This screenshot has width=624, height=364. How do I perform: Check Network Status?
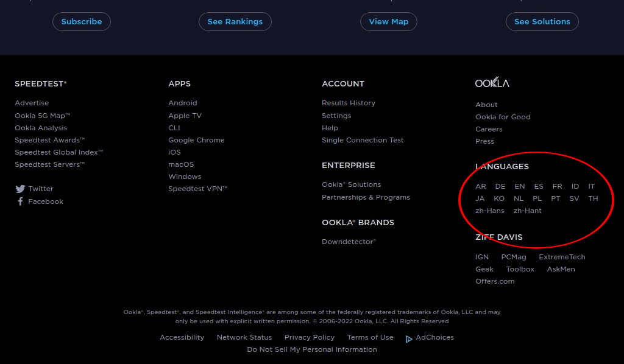click(x=244, y=337)
